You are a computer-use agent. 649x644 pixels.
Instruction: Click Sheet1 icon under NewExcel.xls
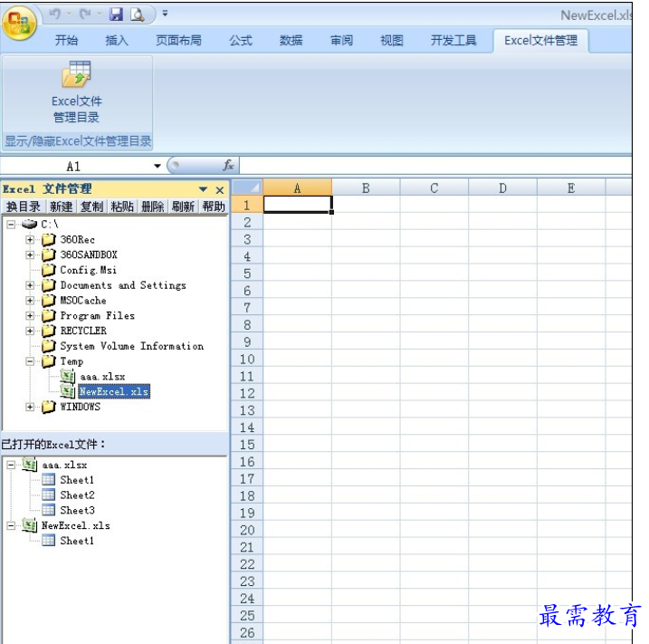(x=49, y=541)
